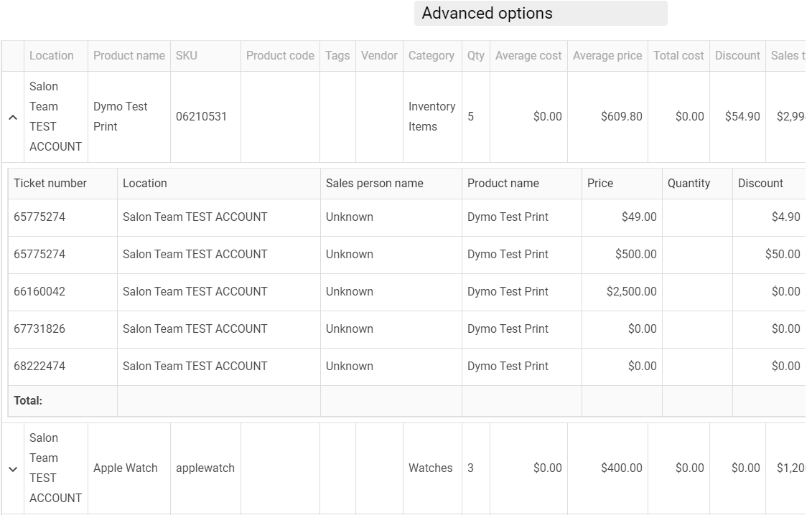
Task: Click the $2,500.00 price cell
Action: pyautogui.click(x=631, y=292)
